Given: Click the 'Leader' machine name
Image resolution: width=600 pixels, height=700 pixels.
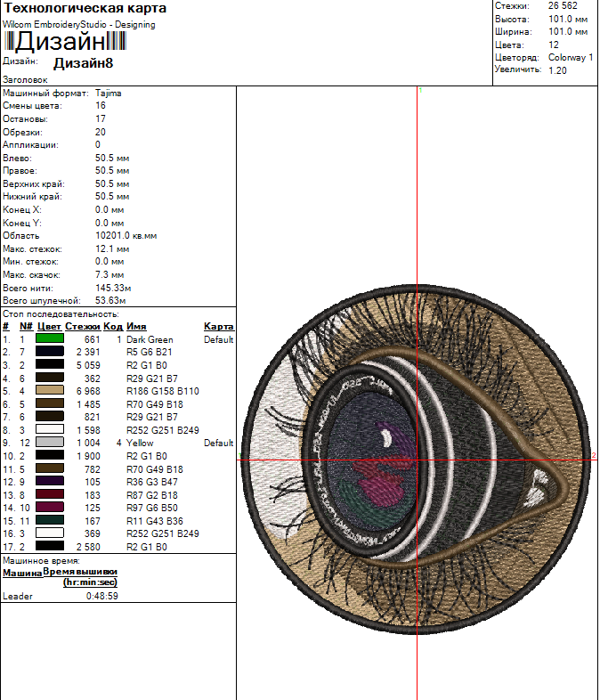Looking at the screenshot, I should tap(18, 596).
